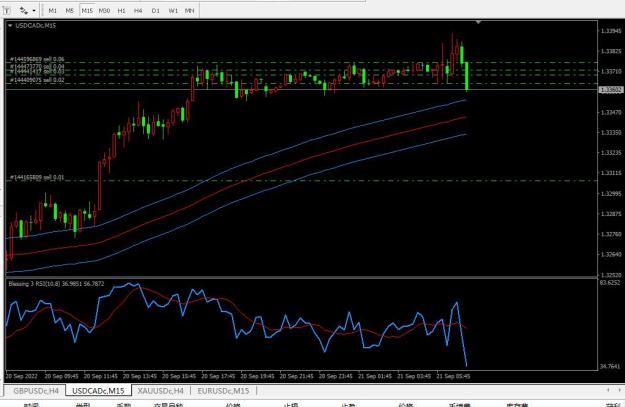Click the 1.33115 price scale value

(x=611, y=173)
